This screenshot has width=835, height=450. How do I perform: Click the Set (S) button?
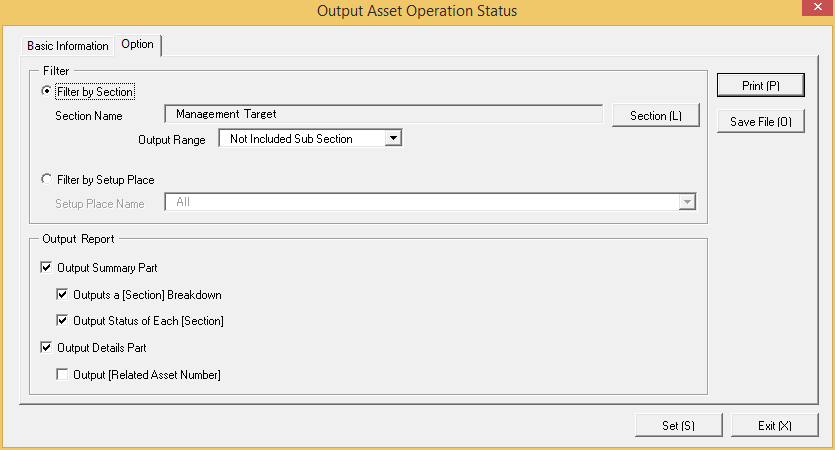(678, 426)
